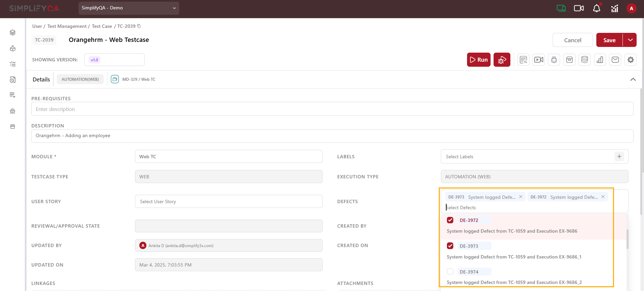
Task: Click the debug run bug icon button
Action: (x=502, y=60)
